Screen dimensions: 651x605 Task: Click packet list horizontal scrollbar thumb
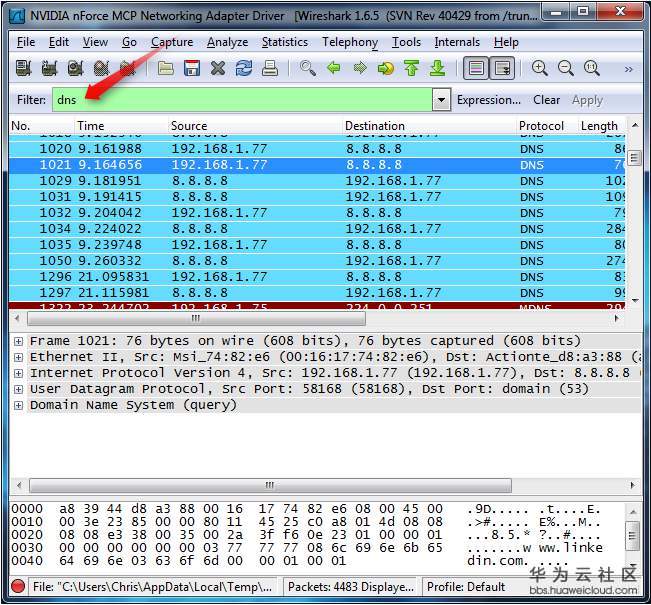click(196, 319)
